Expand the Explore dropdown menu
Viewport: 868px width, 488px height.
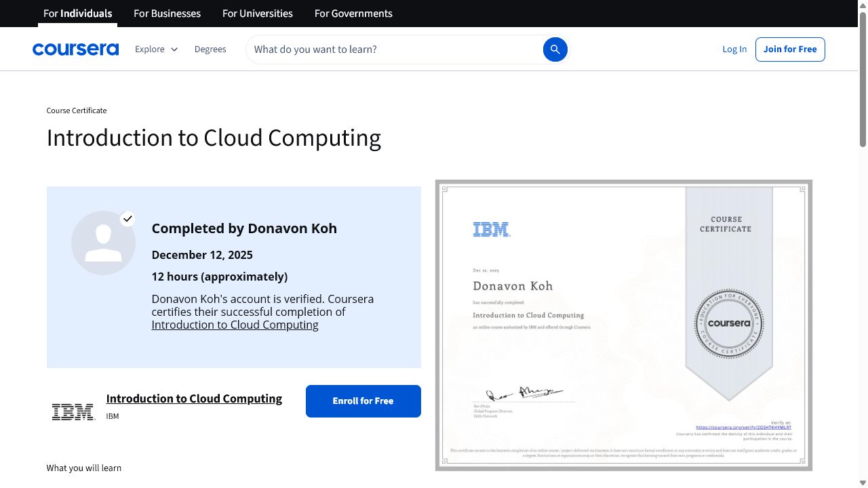click(x=157, y=49)
